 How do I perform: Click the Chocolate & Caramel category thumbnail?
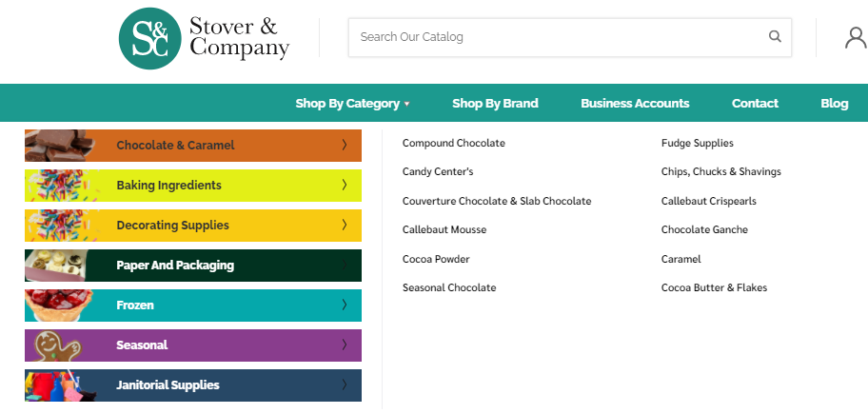[x=59, y=146]
